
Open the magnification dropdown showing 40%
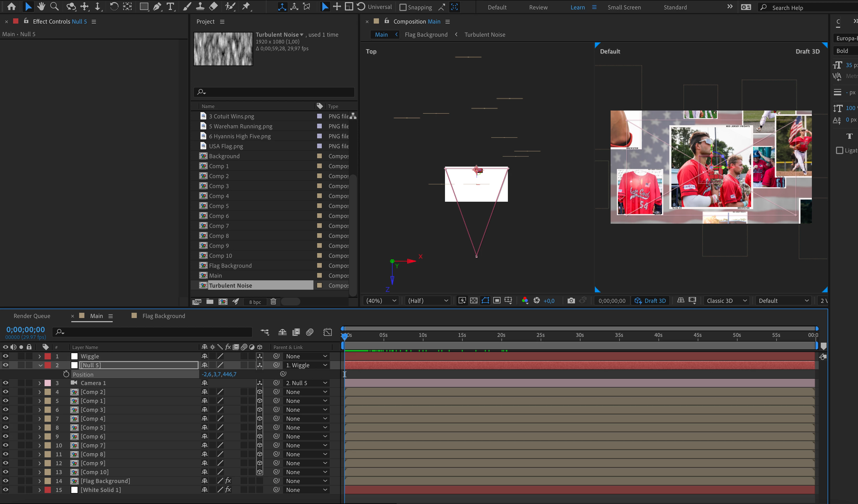pyautogui.click(x=381, y=300)
